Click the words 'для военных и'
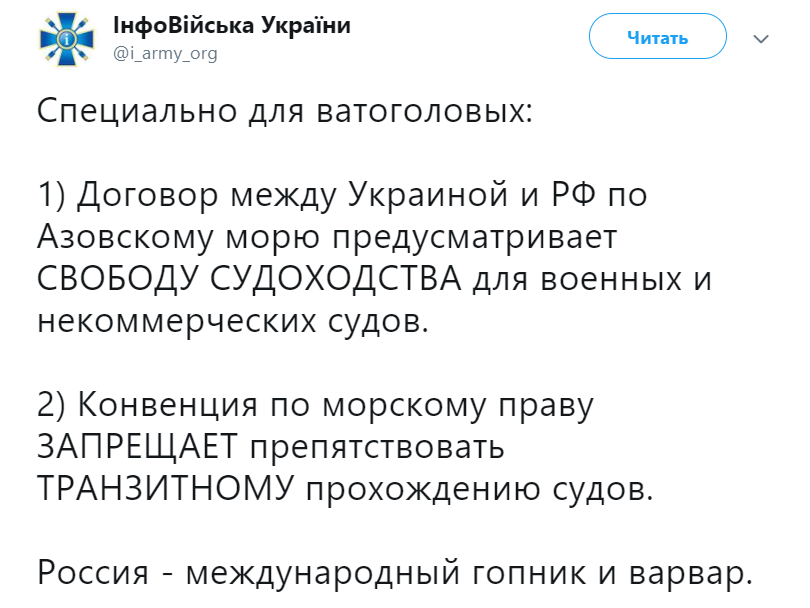Viewport: 810px width, 608px height. coord(593,279)
